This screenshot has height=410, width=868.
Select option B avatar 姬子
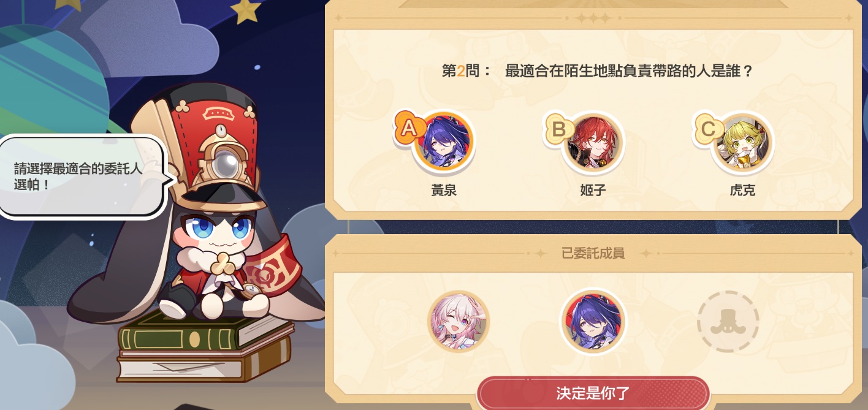coord(592,143)
